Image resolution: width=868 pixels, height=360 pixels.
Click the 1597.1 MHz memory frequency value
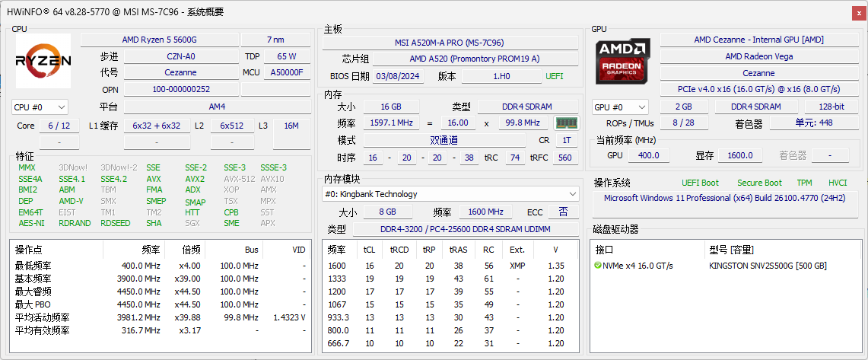pos(391,123)
